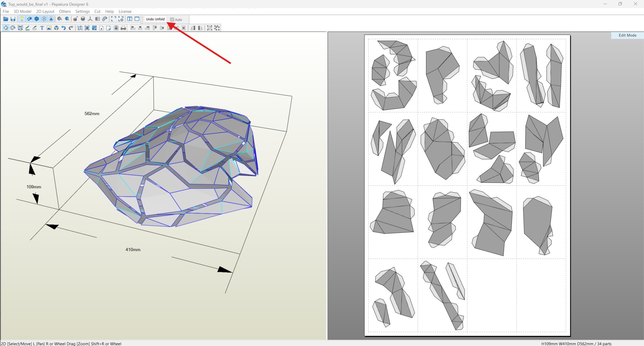The height and width of the screenshot is (346, 644).
Task: Open the 3D Model menu
Action: coord(22,11)
